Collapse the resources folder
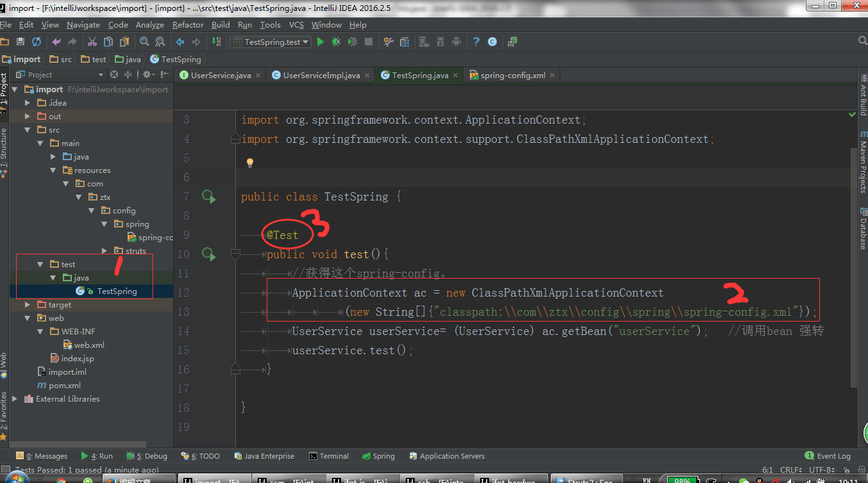 point(54,170)
